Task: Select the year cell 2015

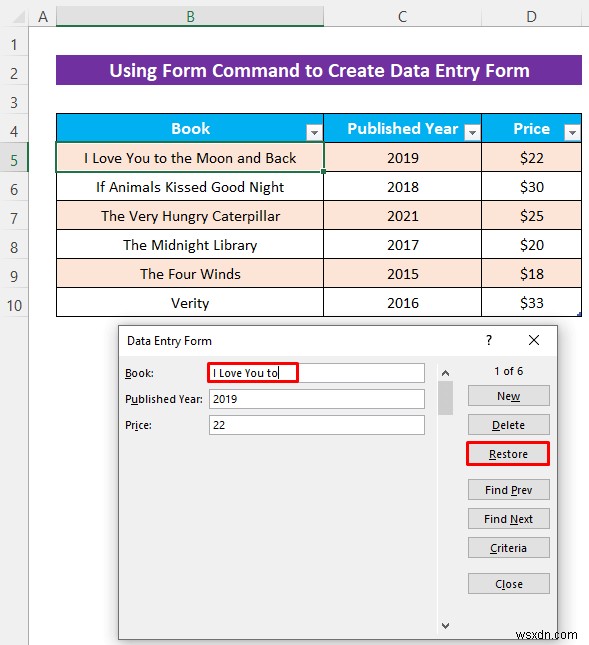Action: pyautogui.click(x=402, y=274)
